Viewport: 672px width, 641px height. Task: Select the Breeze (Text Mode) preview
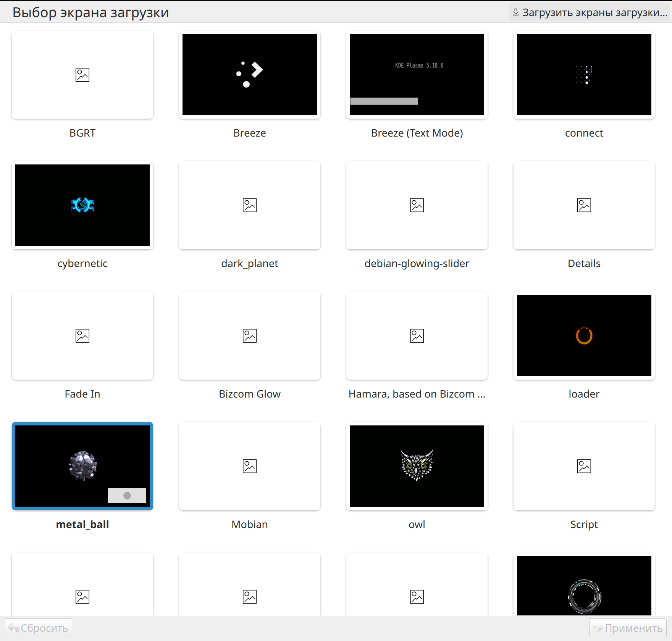tap(417, 75)
